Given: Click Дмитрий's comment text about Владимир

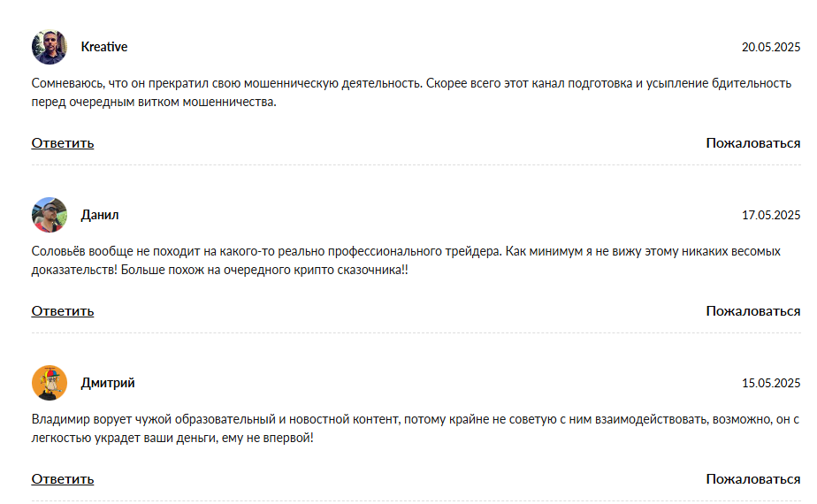Looking at the screenshot, I should 416,429.
